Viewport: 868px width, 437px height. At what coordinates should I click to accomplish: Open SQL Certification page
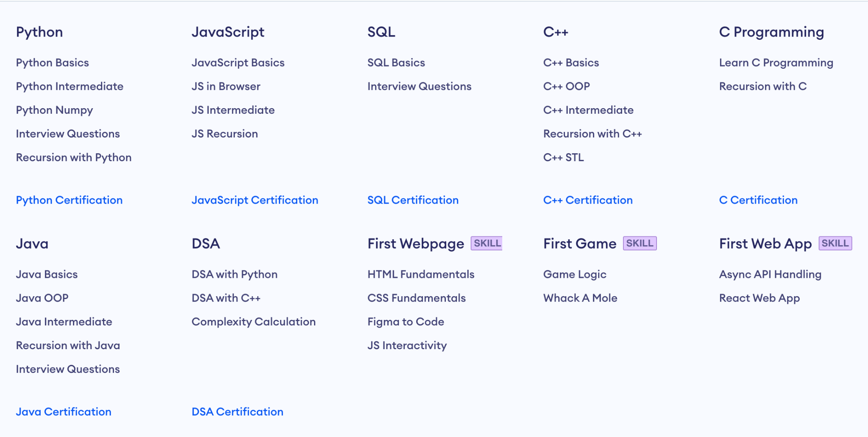(x=413, y=200)
